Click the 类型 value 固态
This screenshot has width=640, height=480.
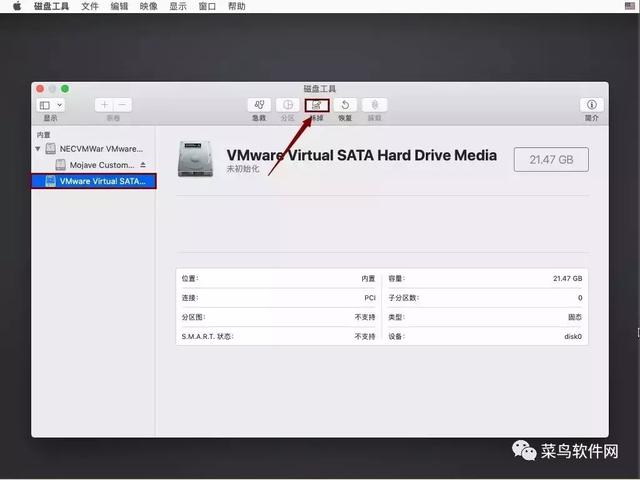click(575, 317)
